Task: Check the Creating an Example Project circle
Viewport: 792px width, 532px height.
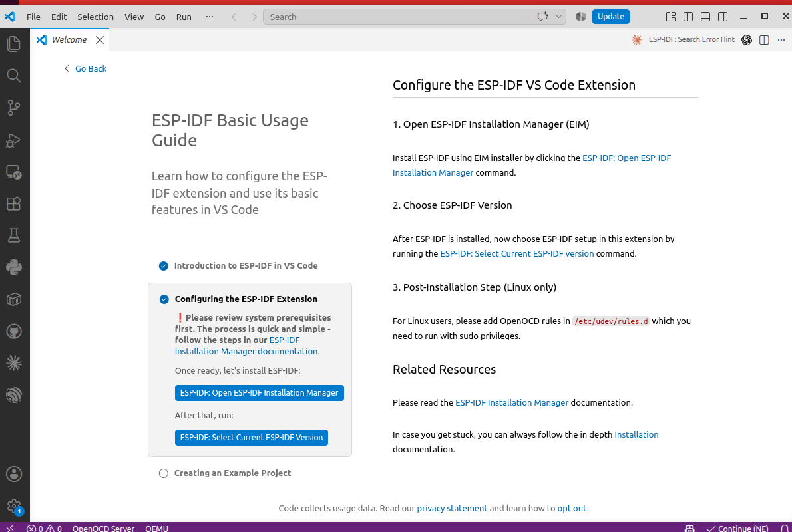Action: (163, 473)
